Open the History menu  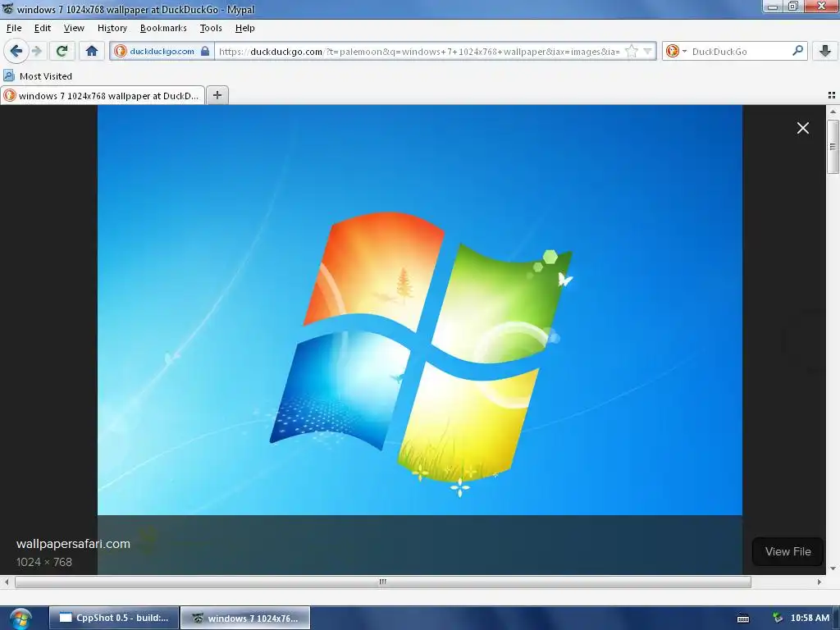pos(112,28)
